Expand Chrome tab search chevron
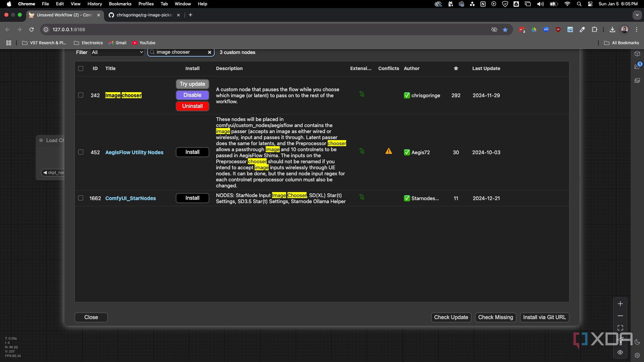 coord(637,15)
